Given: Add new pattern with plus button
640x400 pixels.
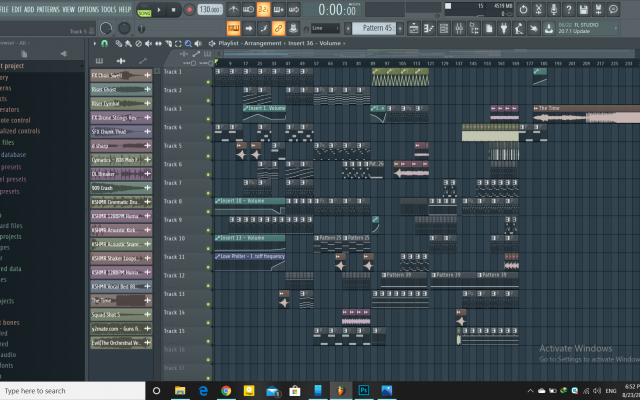Looking at the screenshot, I should (x=400, y=28).
